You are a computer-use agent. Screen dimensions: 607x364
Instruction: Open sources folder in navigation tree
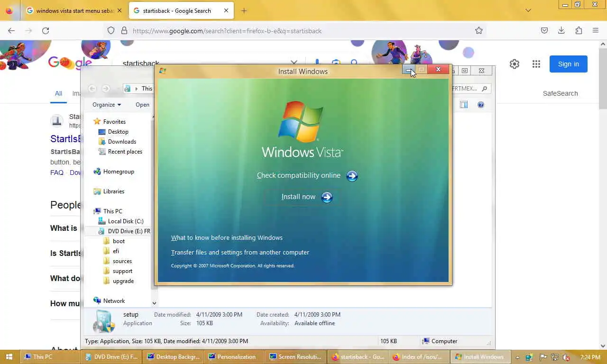pyautogui.click(x=122, y=261)
